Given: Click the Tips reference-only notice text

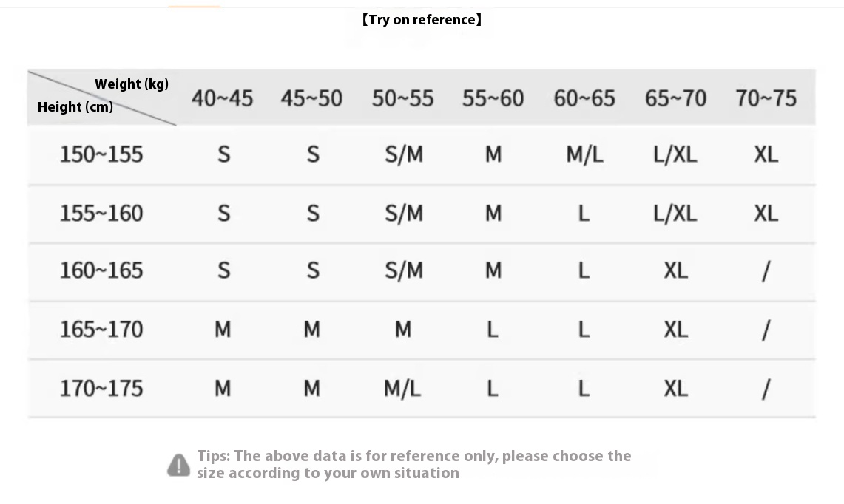Looking at the screenshot, I should pyautogui.click(x=414, y=464).
